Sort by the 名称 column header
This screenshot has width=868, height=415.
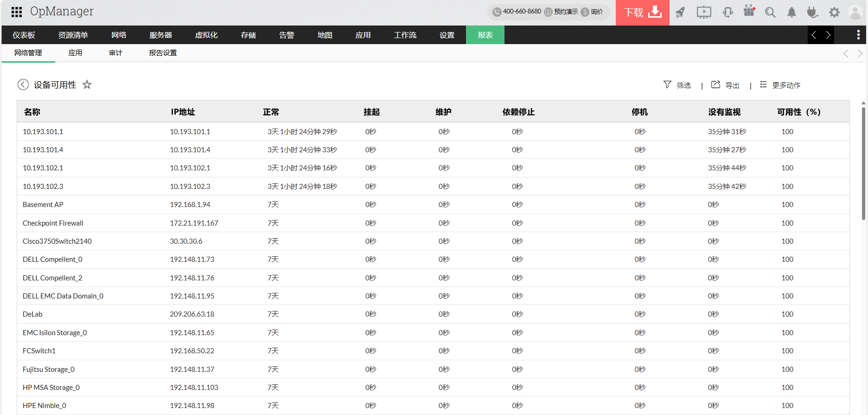[x=32, y=112]
